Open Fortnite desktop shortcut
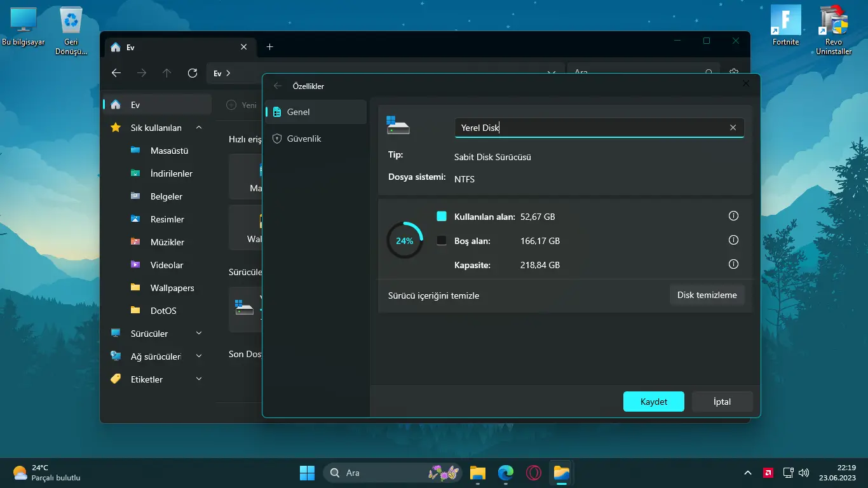This screenshot has width=868, height=488. click(x=785, y=27)
